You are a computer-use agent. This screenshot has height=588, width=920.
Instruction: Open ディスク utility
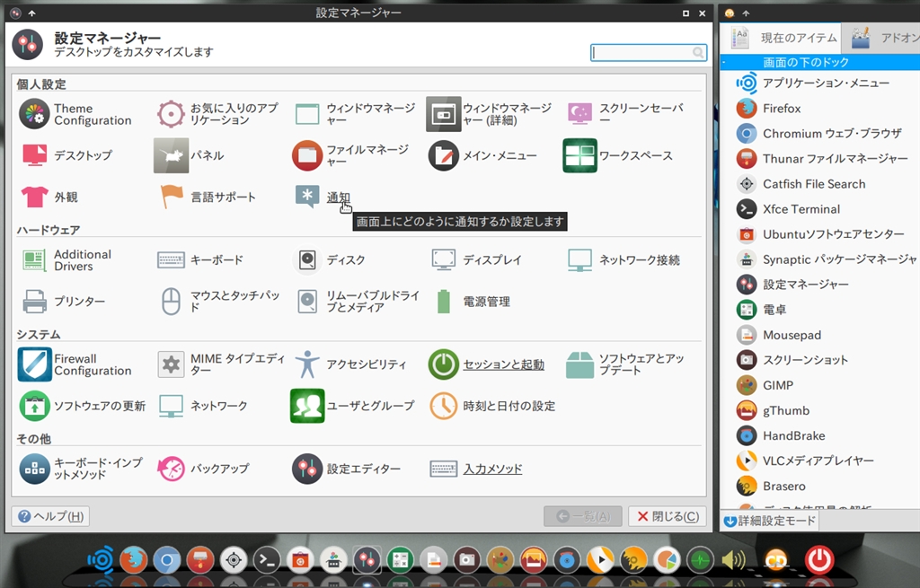[329, 259]
